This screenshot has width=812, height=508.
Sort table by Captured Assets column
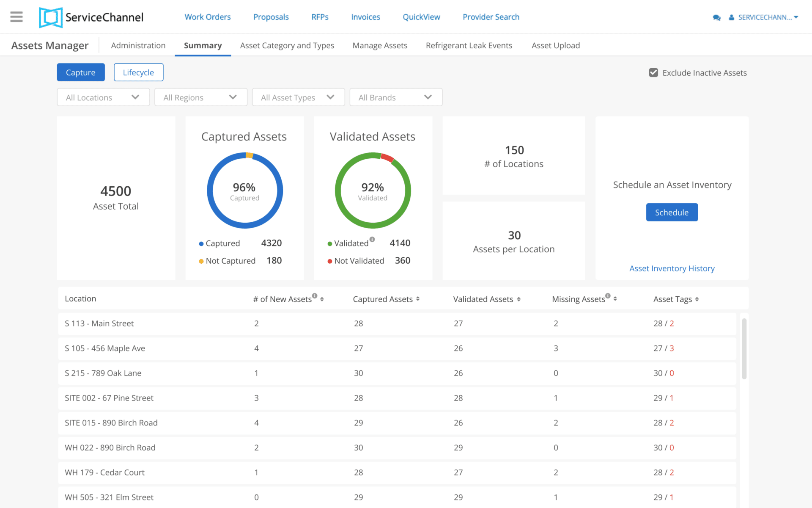tap(418, 299)
